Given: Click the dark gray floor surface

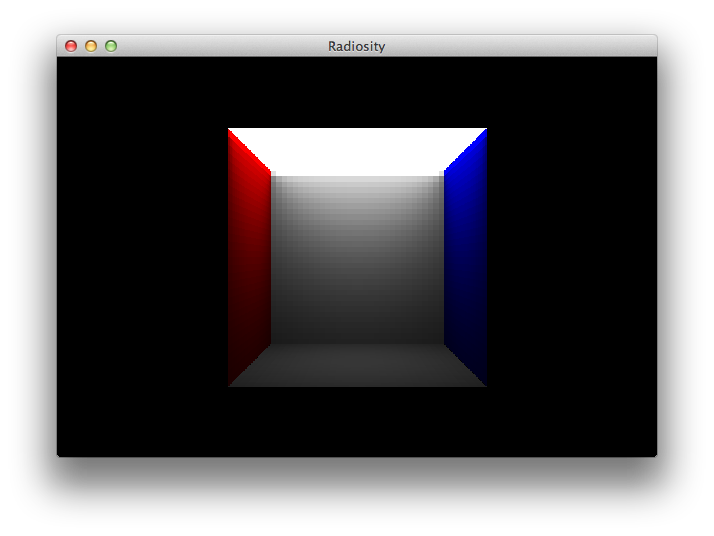Looking at the screenshot, I should coord(357,365).
